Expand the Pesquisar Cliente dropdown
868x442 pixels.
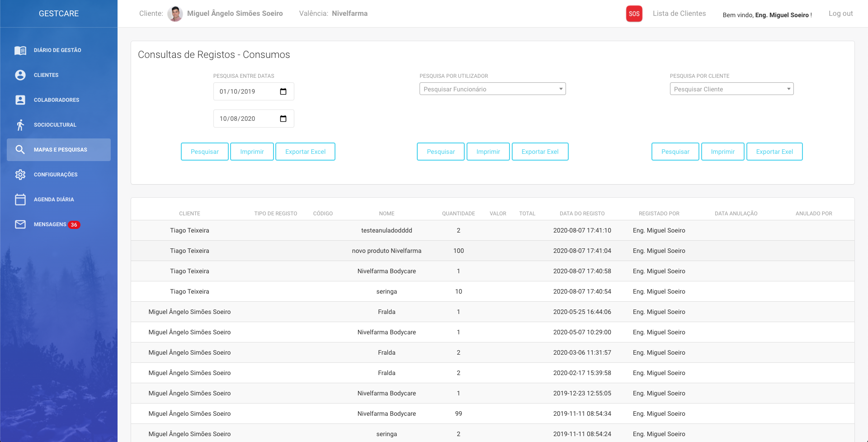pos(732,89)
